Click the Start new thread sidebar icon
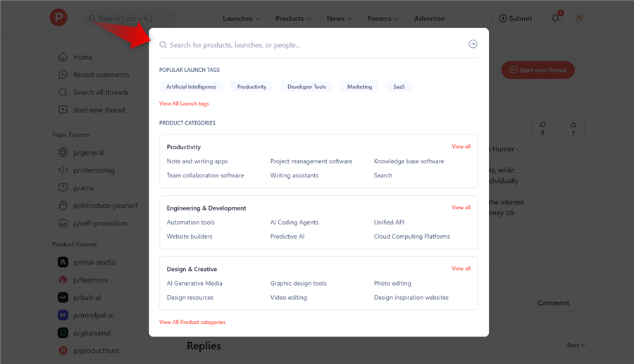The image size is (634, 364). tap(63, 110)
